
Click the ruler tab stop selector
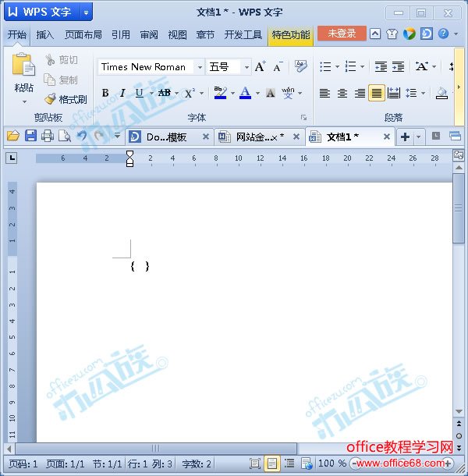pyautogui.click(x=11, y=158)
